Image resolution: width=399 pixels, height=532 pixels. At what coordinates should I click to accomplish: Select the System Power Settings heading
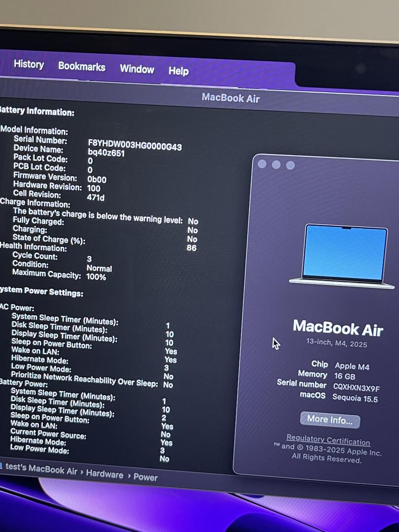(x=41, y=292)
